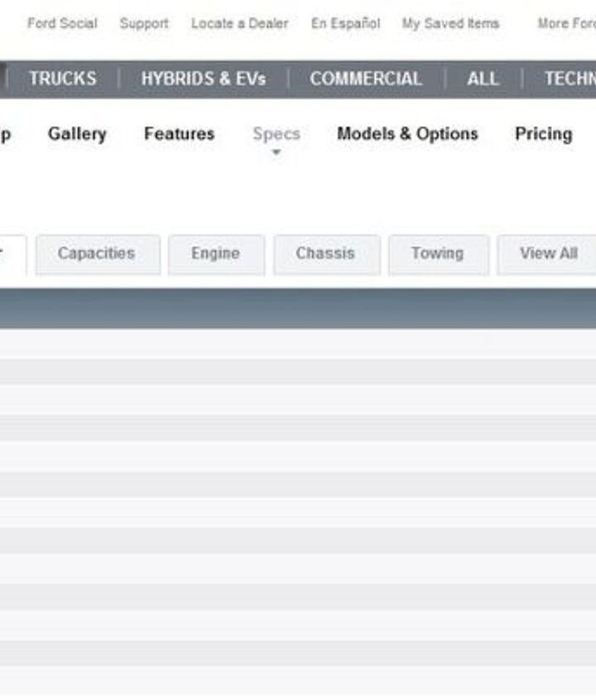Select HYBRIDS & EVs in navigation bar

204,79
